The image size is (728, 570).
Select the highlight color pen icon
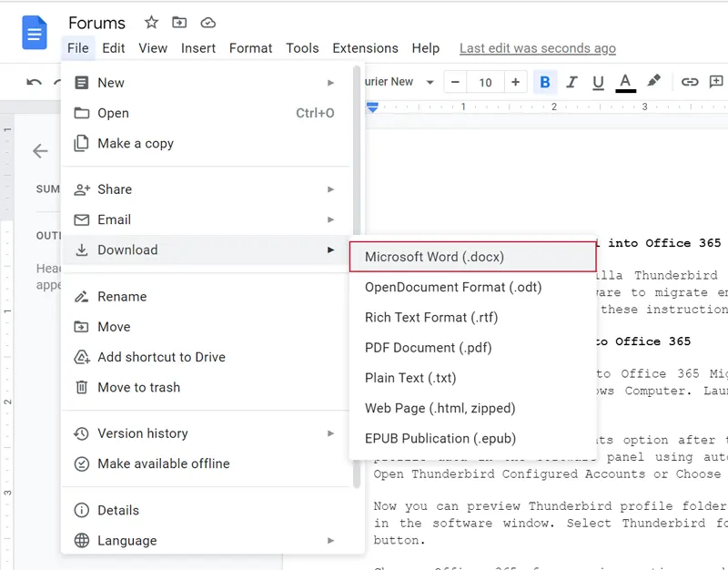[653, 82]
